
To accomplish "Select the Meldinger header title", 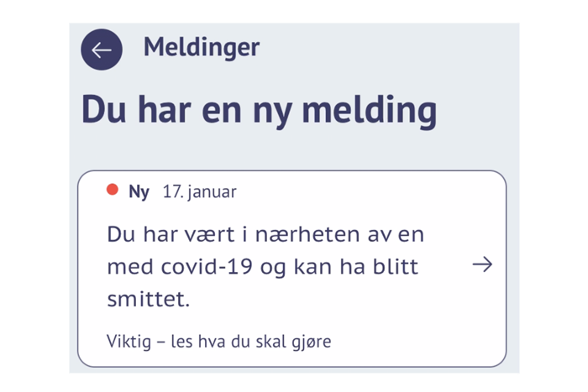I will pyautogui.click(x=202, y=47).
